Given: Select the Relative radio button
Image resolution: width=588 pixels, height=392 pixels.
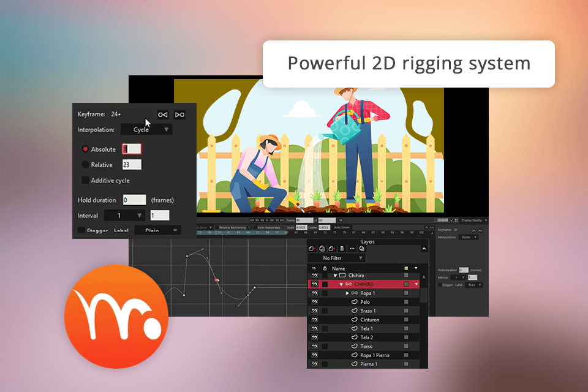Looking at the screenshot, I should [85, 164].
